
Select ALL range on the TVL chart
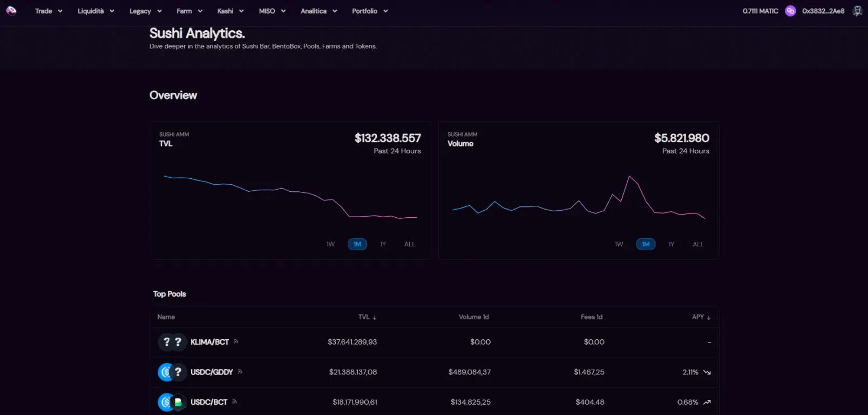click(x=410, y=244)
